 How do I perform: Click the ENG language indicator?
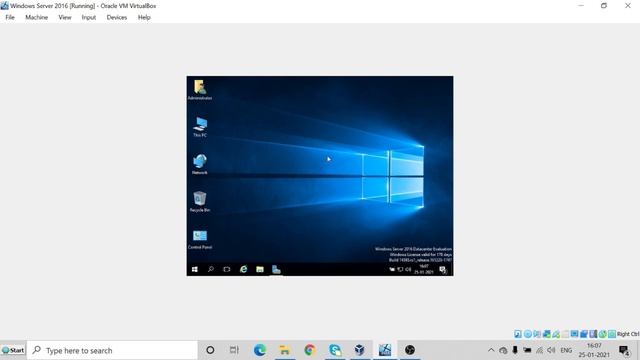click(x=566, y=351)
